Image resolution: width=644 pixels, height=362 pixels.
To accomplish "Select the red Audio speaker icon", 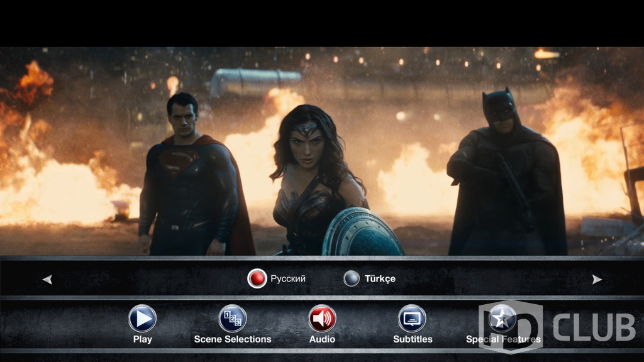I will click(322, 318).
